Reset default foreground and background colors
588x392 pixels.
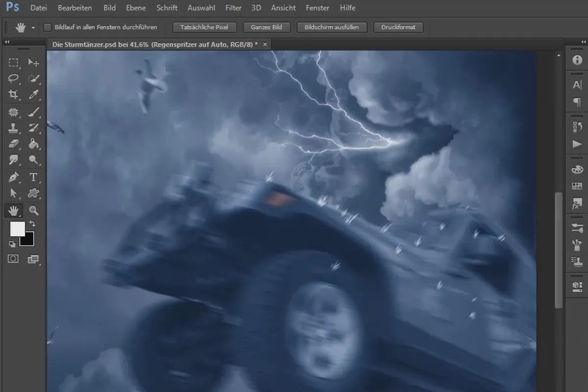click(x=13, y=244)
